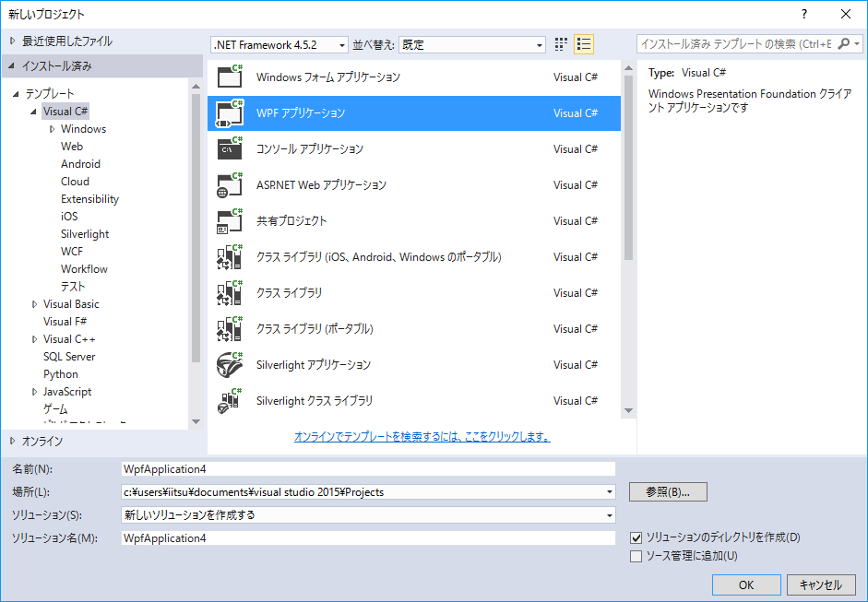
Task: Open the online template search link
Action: pyautogui.click(x=422, y=437)
